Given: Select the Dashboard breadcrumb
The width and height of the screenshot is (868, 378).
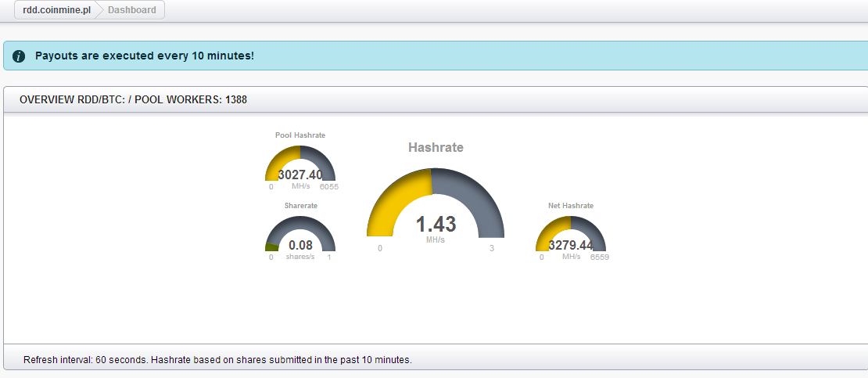Looking at the screenshot, I should (x=131, y=10).
